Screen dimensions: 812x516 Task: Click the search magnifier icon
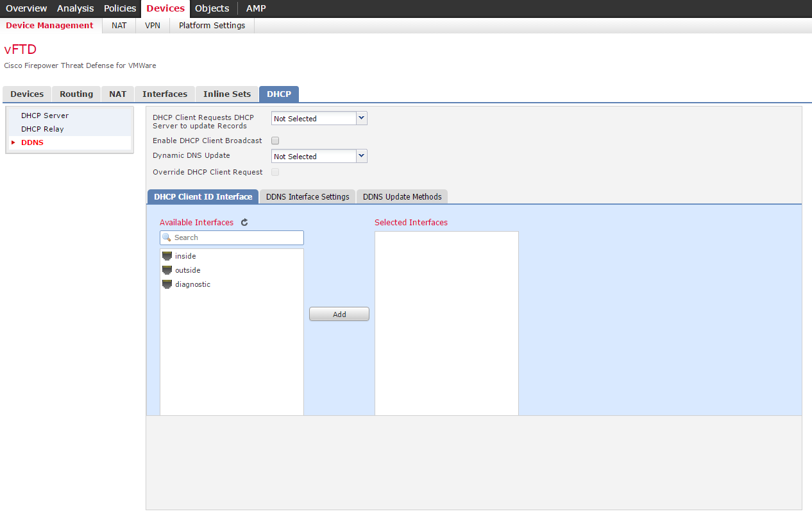tap(167, 237)
